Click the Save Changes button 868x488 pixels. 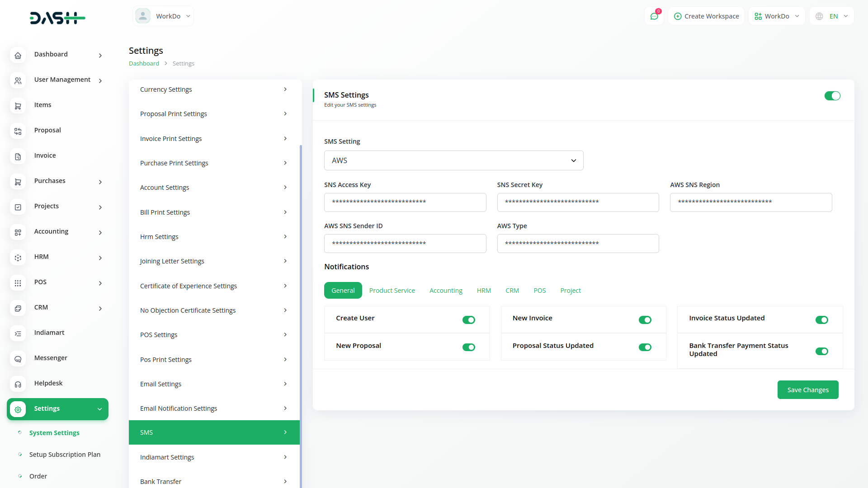click(807, 389)
